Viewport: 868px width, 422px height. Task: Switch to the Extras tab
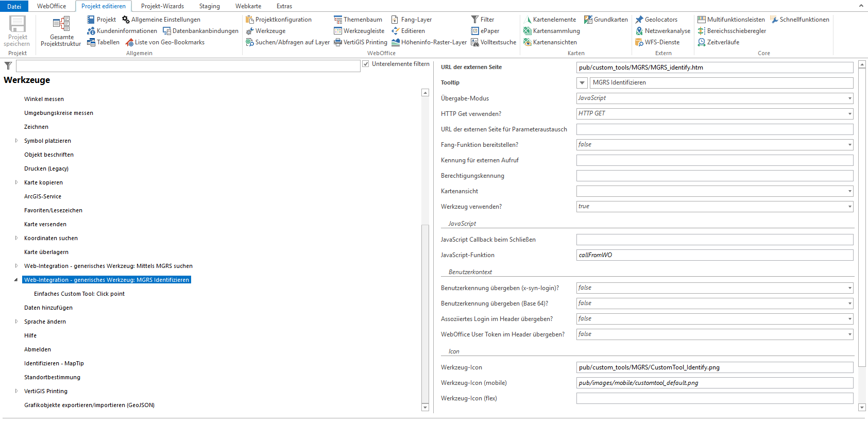tap(284, 6)
